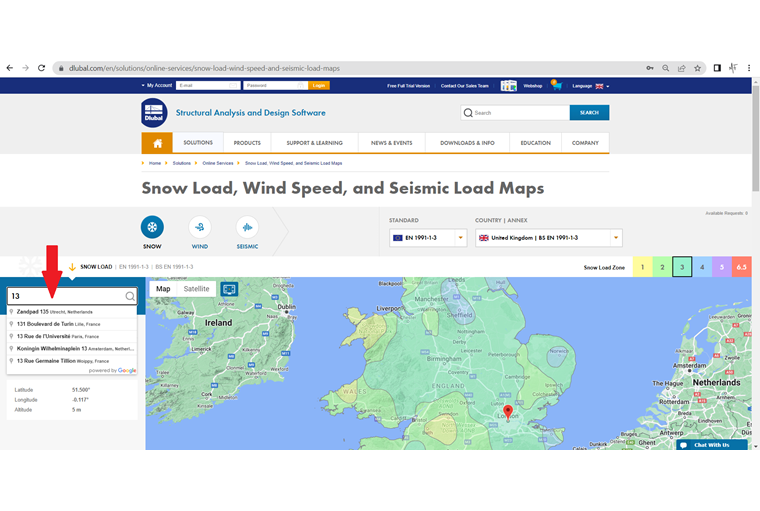
Task: Select suggestion 131 Boulevard de Turin
Action: 72,324
